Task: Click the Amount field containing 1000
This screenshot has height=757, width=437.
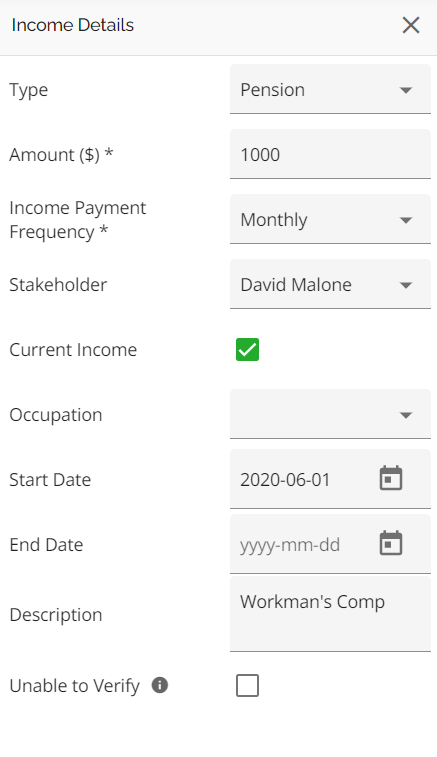Action: point(330,154)
